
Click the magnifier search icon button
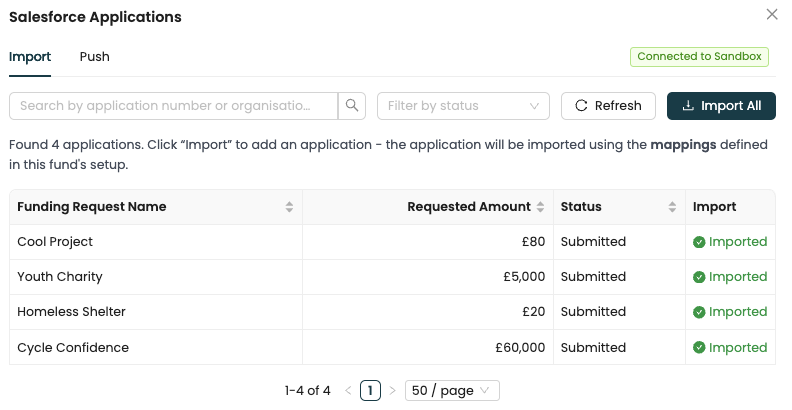(x=352, y=106)
